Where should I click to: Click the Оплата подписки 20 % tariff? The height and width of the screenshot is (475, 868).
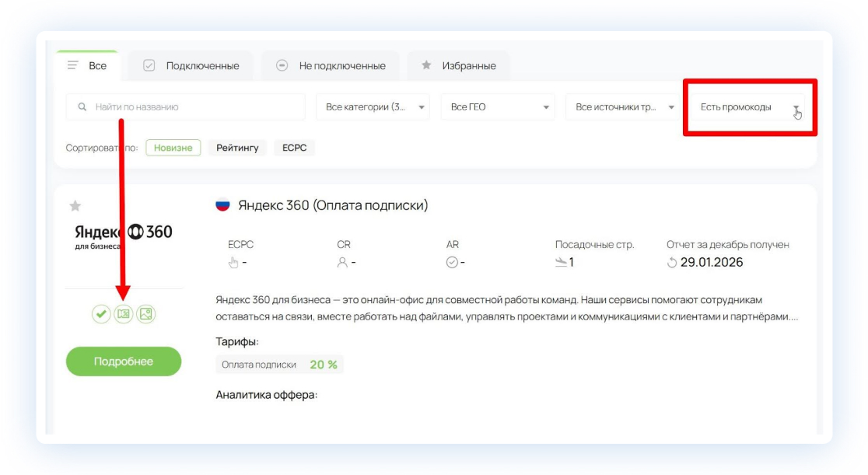[279, 365]
